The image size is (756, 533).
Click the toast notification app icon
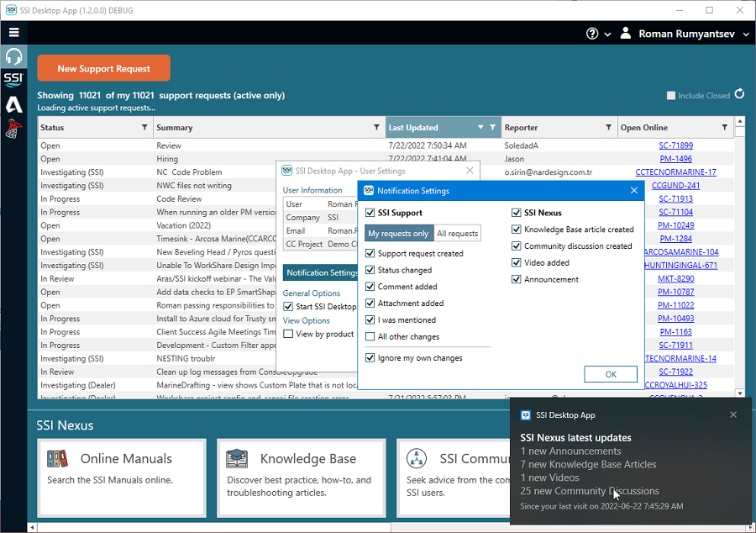click(x=526, y=414)
